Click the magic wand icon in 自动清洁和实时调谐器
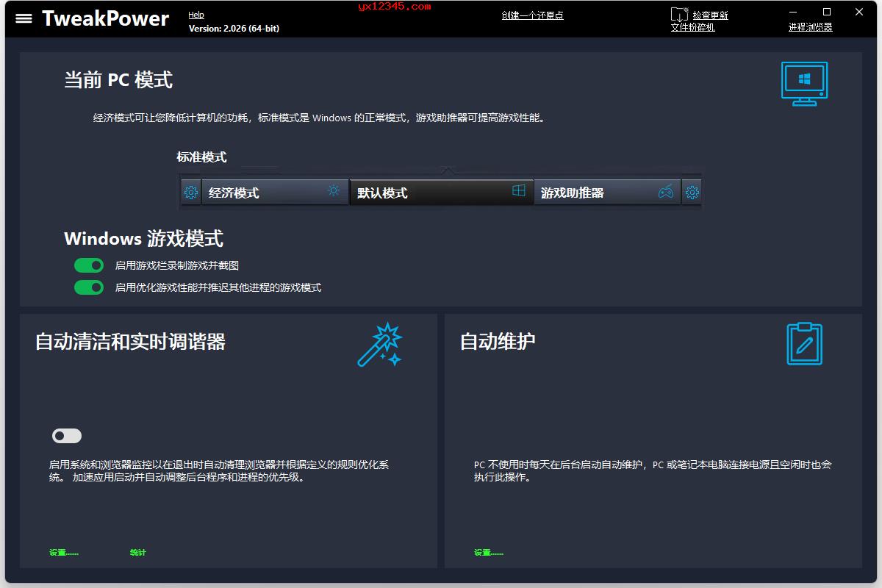The image size is (882, 588). coord(379,344)
